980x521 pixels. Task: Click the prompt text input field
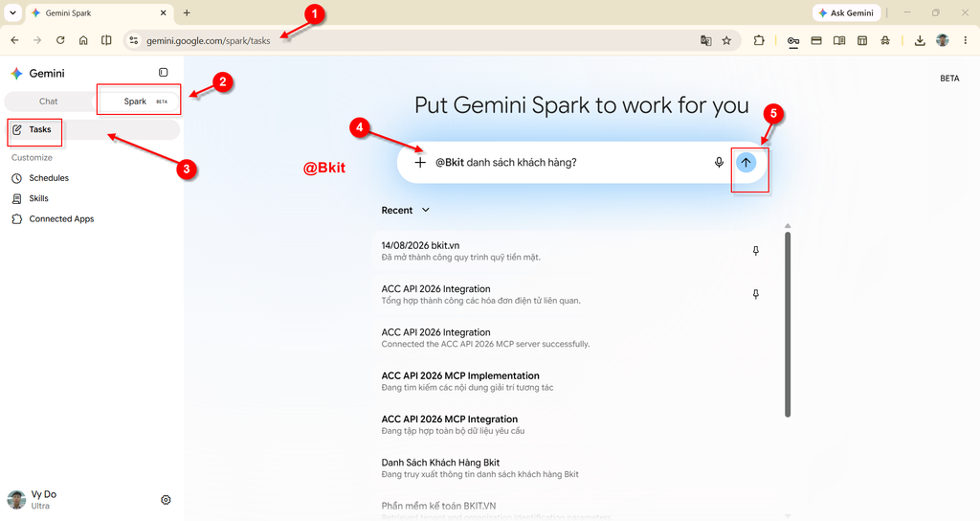coord(570,163)
